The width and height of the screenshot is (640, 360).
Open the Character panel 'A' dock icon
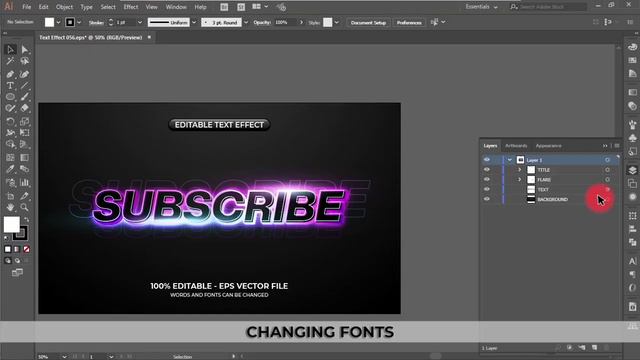(632, 261)
